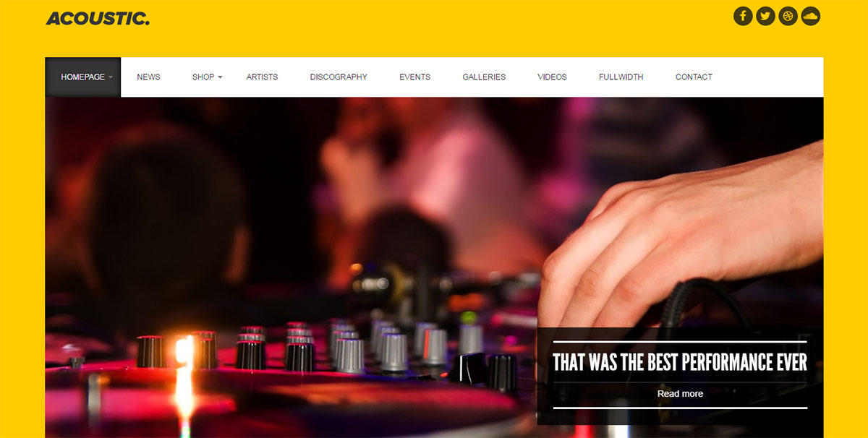Select the Homepage menu item
Screen dimensions: 868x438
point(83,77)
